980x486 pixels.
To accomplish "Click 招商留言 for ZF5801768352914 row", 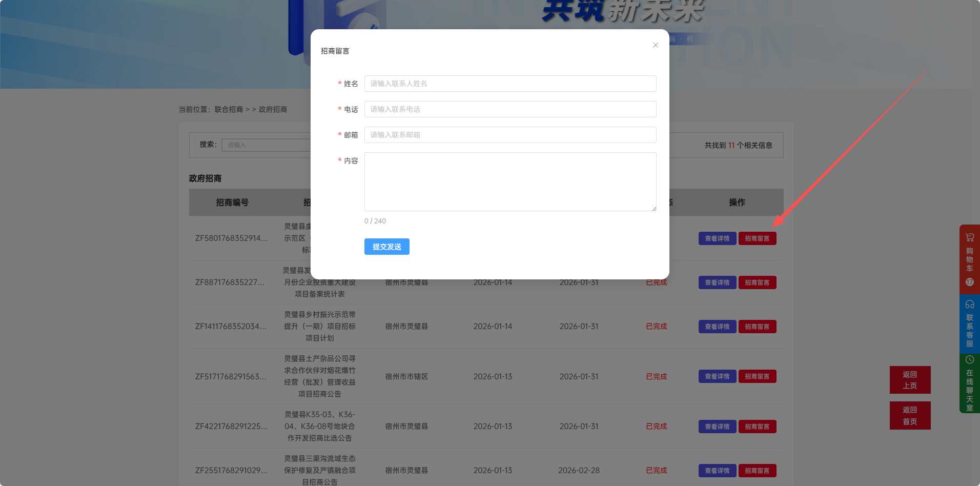I will point(757,238).
